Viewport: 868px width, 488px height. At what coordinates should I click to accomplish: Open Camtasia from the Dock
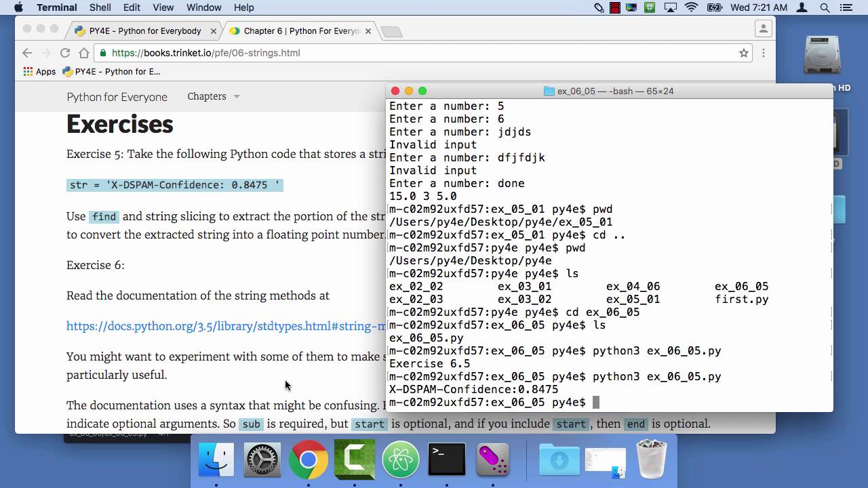(x=355, y=460)
